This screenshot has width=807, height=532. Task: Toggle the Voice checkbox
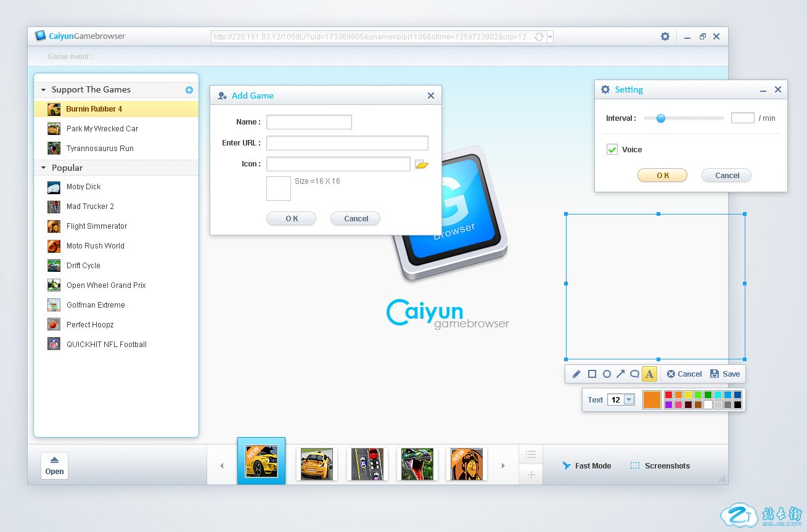[x=612, y=150]
